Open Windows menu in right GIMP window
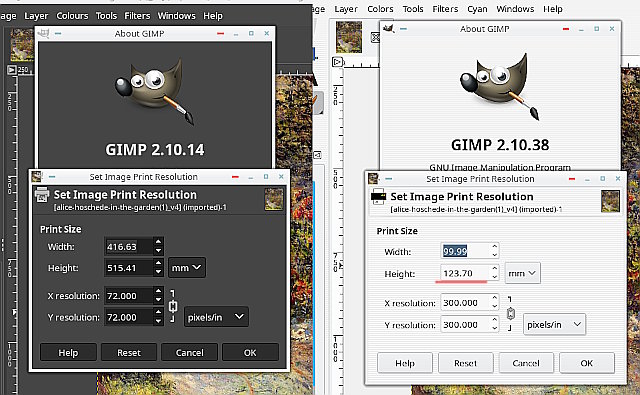Viewport: 640px width, 395px height. tap(515, 9)
